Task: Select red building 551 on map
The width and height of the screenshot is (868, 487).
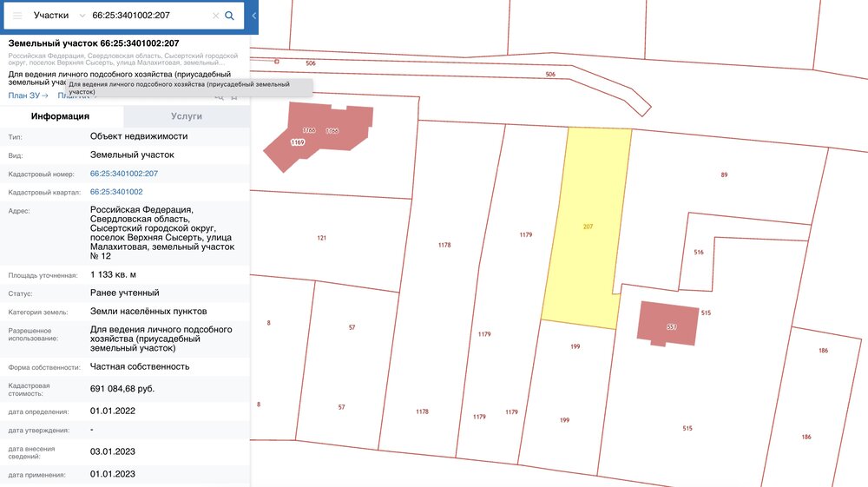Action: coord(668,325)
